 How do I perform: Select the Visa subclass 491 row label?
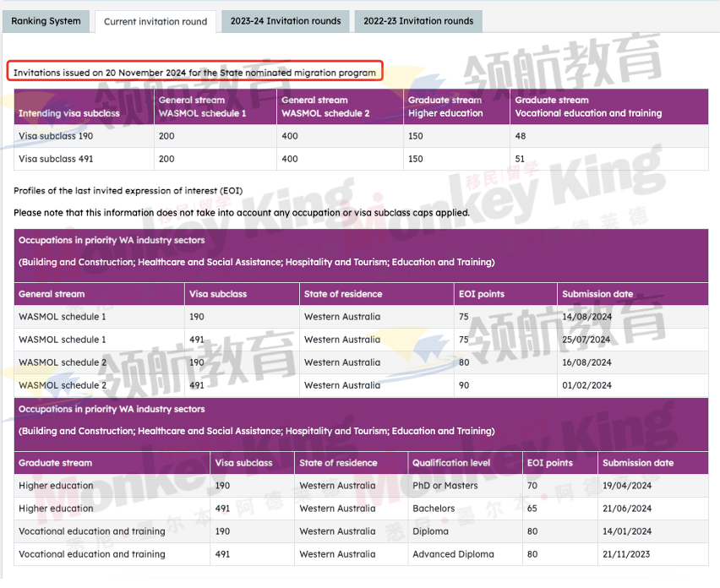click(52, 159)
